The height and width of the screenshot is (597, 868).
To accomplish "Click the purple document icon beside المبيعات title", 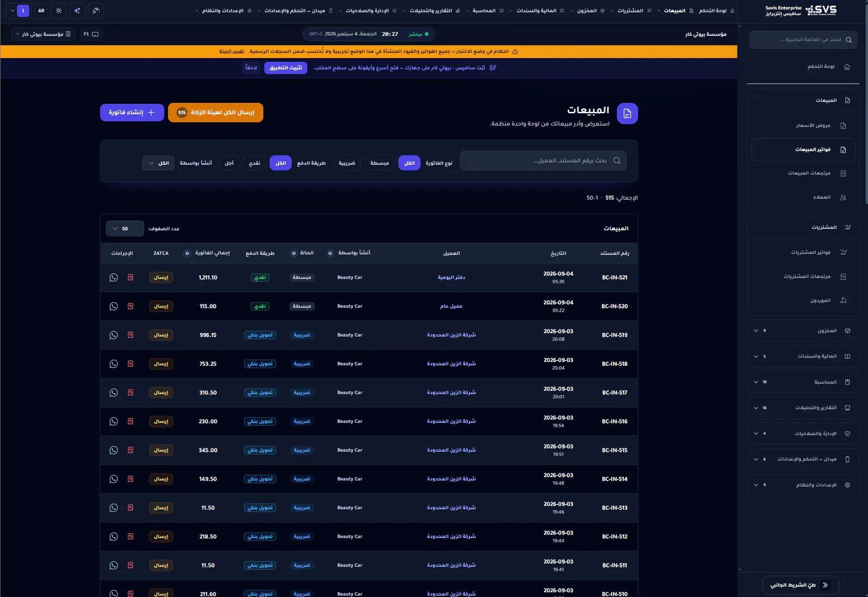I will [x=627, y=114].
